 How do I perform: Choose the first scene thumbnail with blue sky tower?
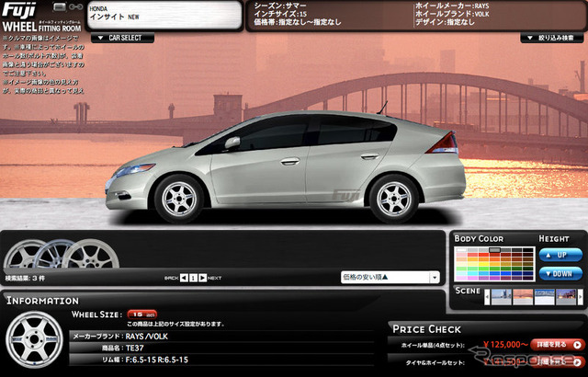pyautogui.click(x=502, y=297)
